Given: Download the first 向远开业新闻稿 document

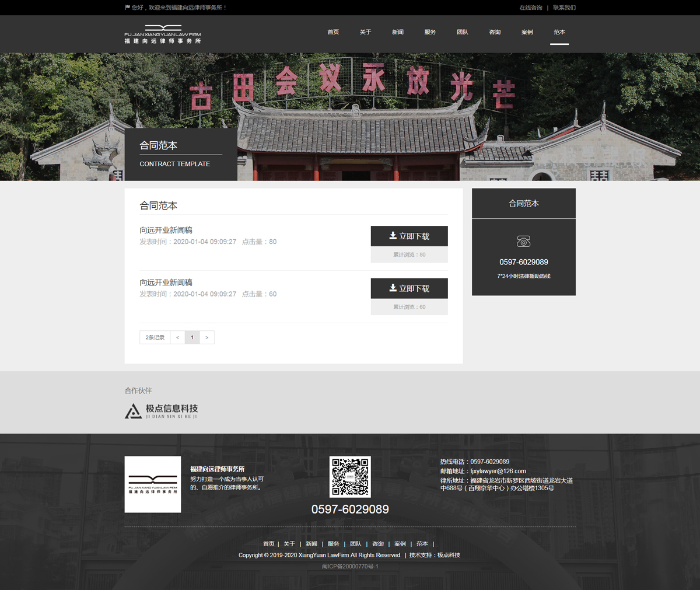Looking at the screenshot, I should coord(409,236).
